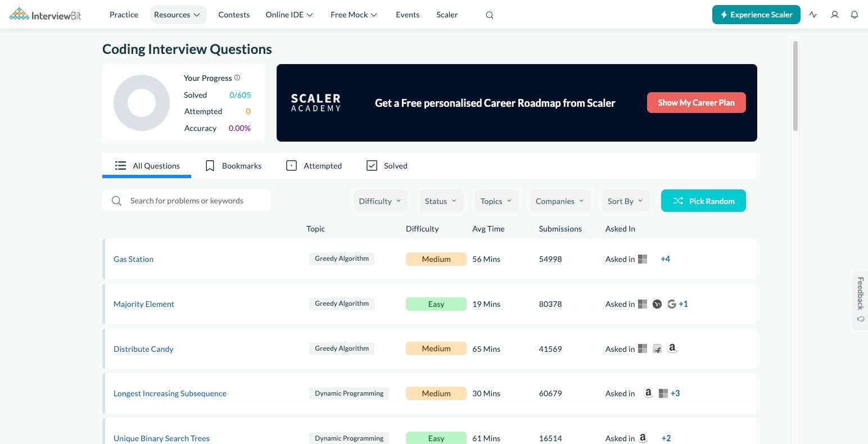Open the Bookmarks tab
The height and width of the screenshot is (444, 868).
233,166
